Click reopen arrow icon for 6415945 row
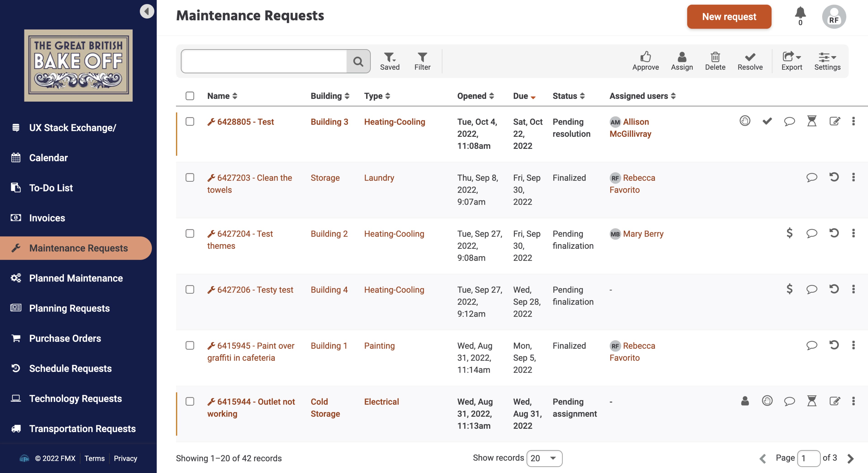Viewport: 868px width, 473px height. tap(834, 345)
